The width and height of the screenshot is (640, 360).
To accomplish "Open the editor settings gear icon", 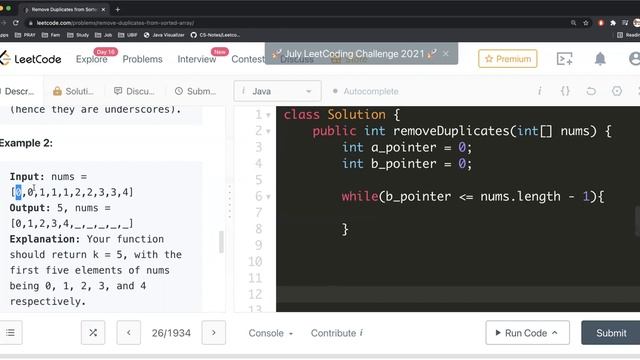I will tap(617, 91).
